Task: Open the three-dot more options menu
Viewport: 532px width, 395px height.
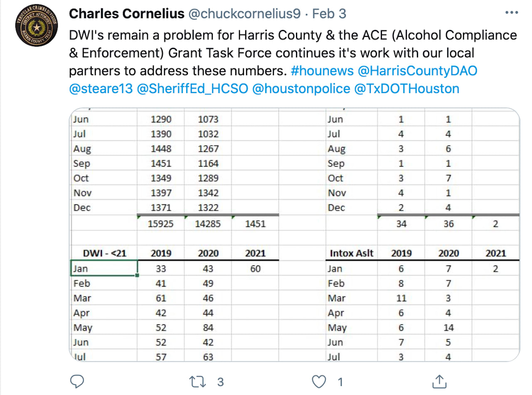Action: [x=511, y=13]
